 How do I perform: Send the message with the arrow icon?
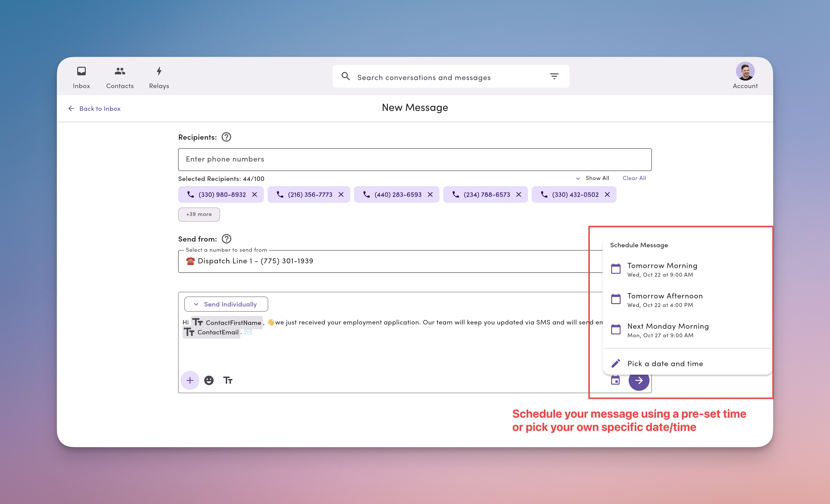tap(639, 380)
